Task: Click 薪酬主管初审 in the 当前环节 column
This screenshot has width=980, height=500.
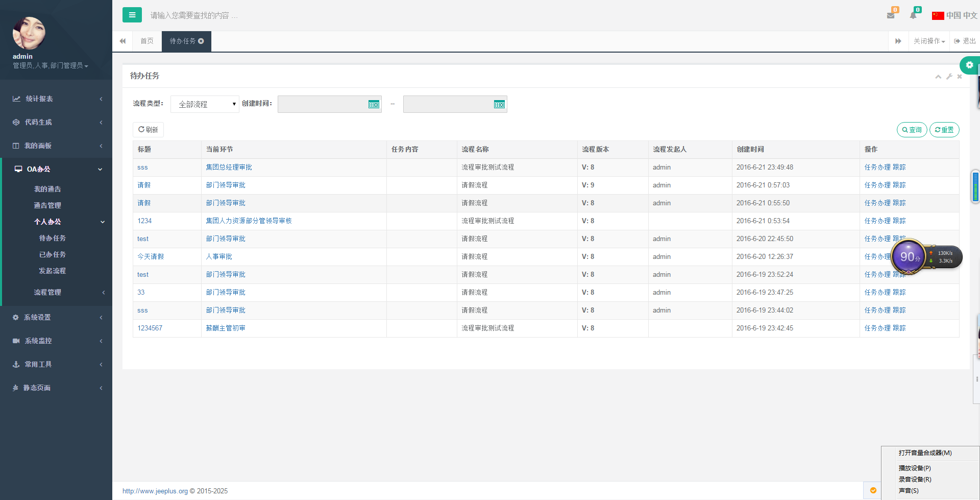Action: coord(226,328)
